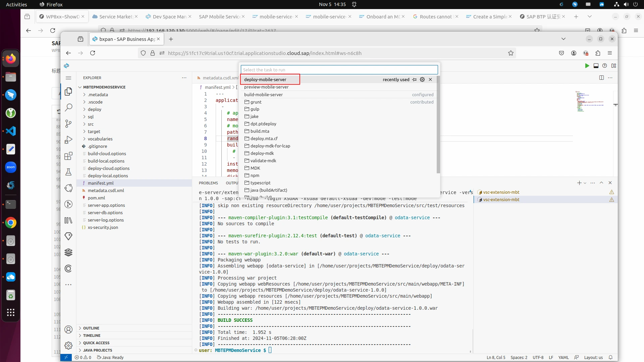Open the Testing flask view
The image size is (644, 362).
tap(68, 172)
